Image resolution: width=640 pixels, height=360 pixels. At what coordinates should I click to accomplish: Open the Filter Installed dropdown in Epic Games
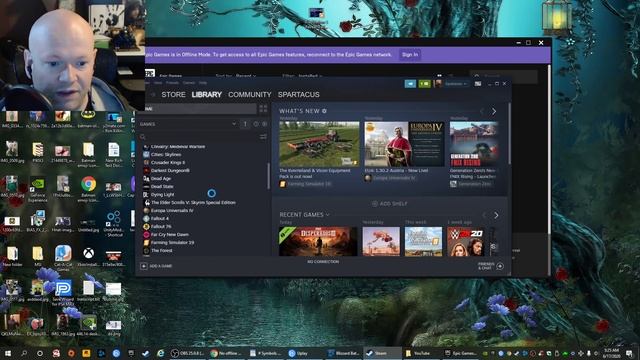coord(302,76)
